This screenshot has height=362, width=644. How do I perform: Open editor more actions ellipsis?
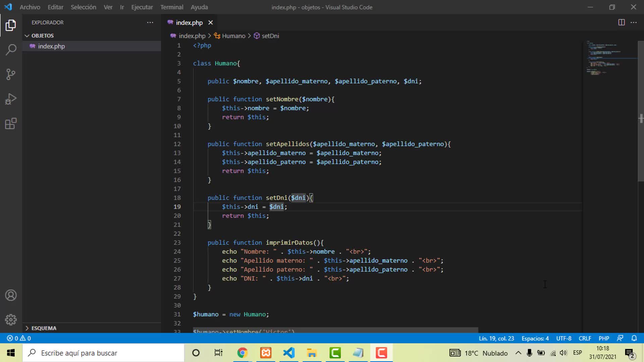634,22
